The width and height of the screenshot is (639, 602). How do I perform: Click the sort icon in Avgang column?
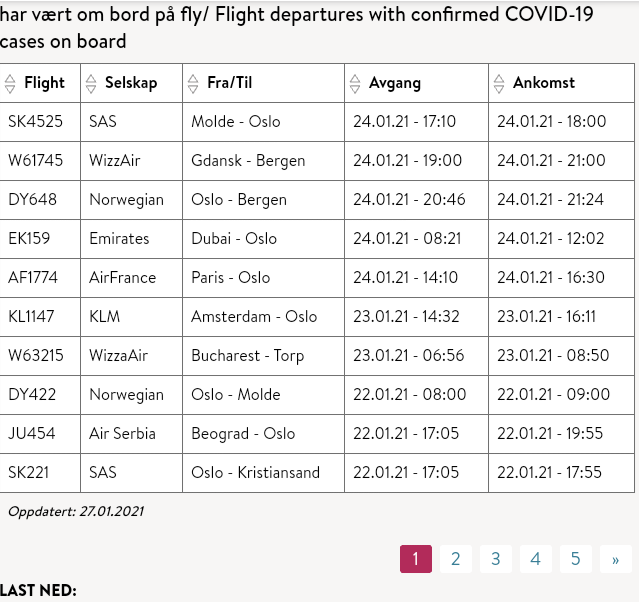[355, 84]
